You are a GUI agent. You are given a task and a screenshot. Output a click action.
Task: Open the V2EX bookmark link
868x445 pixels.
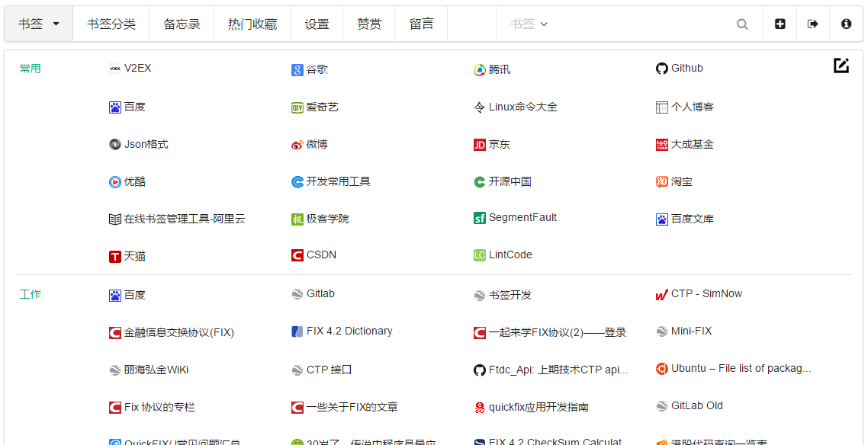click(x=137, y=69)
